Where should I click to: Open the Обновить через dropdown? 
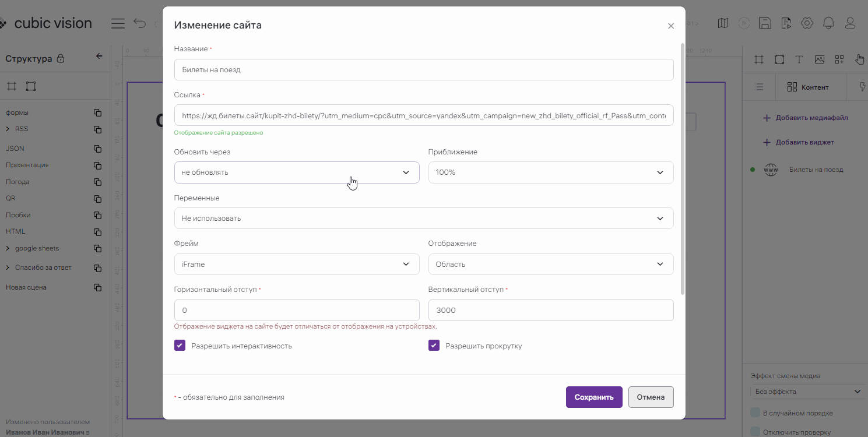pos(296,172)
